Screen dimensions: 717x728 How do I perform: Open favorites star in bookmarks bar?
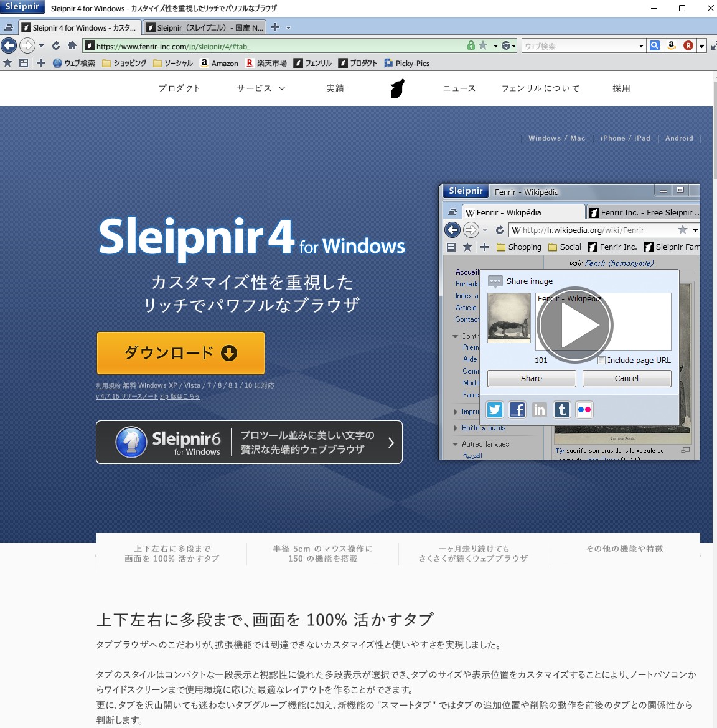tap(7, 63)
